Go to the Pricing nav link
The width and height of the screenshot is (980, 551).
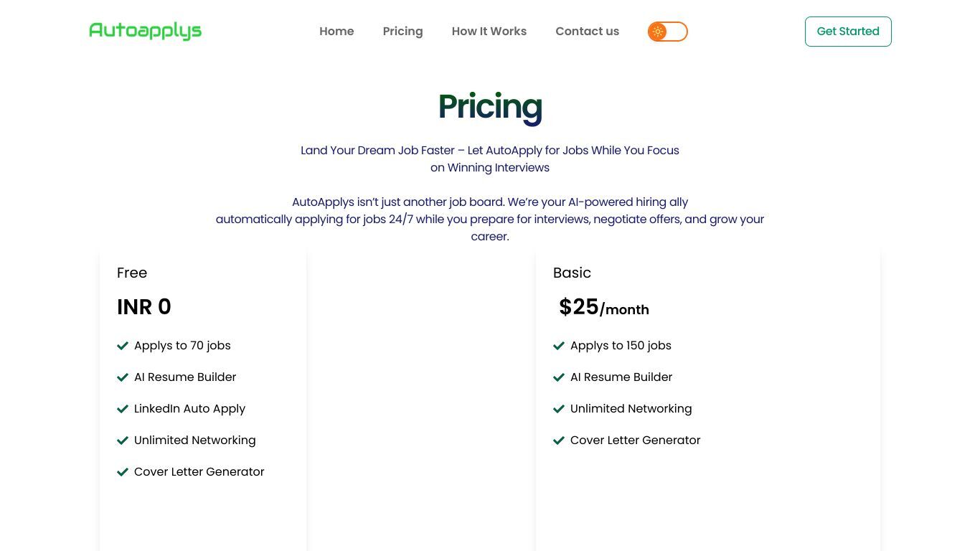[x=402, y=32]
